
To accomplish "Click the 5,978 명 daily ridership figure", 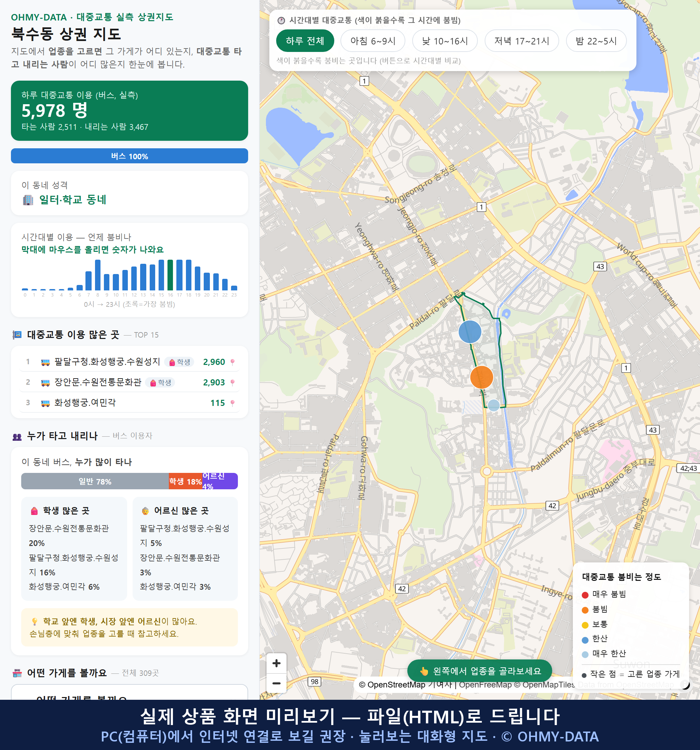I will click(55, 111).
